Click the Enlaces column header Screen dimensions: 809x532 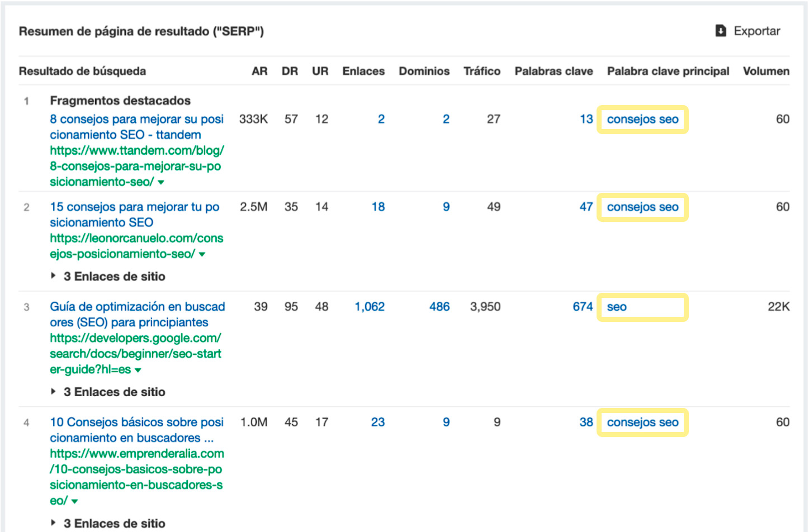tap(363, 71)
